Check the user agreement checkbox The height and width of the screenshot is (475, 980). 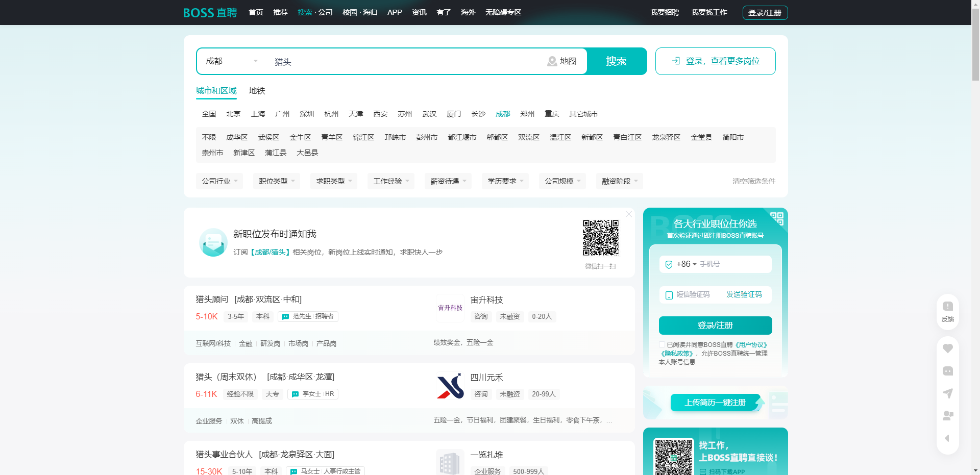(x=662, y=345)
